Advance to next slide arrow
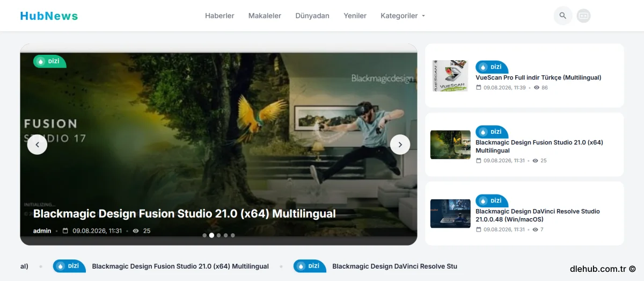The height and width of the screenshot is (281, 644). (400, 145)
